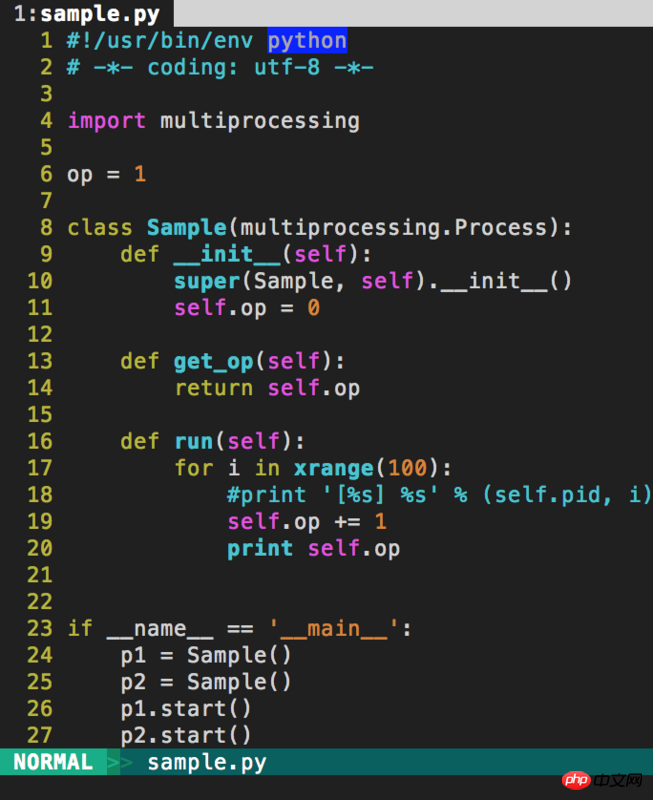Click the return keyword on line 14
This screenshot has width=653, height=800.
pyautogui.click(x=214, y=388)
